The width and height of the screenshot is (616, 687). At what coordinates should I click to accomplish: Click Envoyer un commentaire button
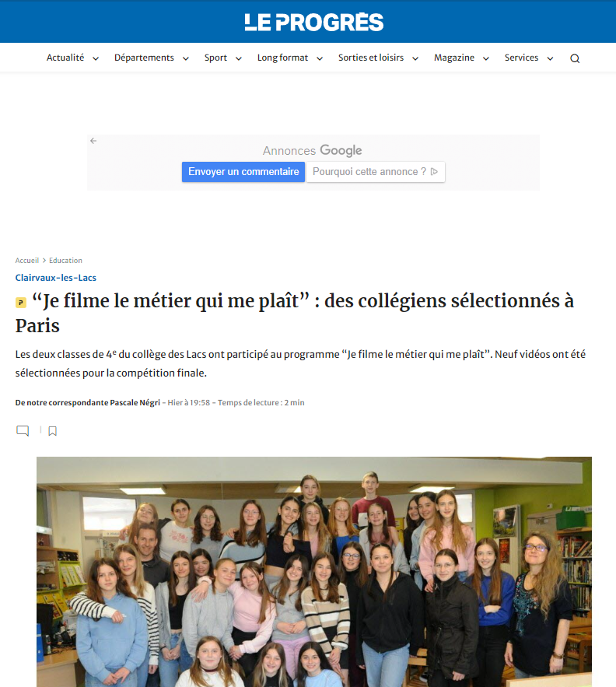[243, 172]
